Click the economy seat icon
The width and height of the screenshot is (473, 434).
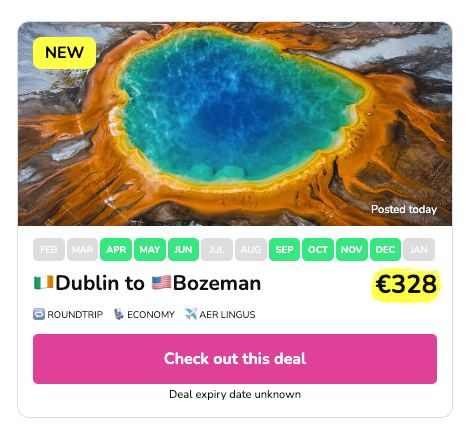(119, 314)
